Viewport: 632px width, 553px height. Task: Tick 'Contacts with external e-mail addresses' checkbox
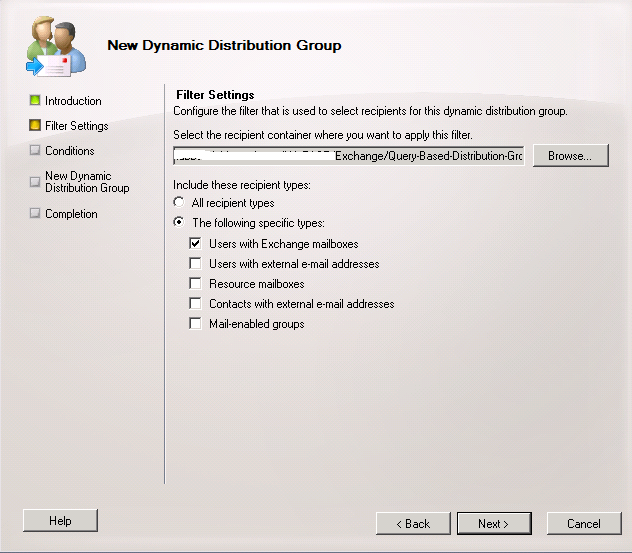click(196, 304)
